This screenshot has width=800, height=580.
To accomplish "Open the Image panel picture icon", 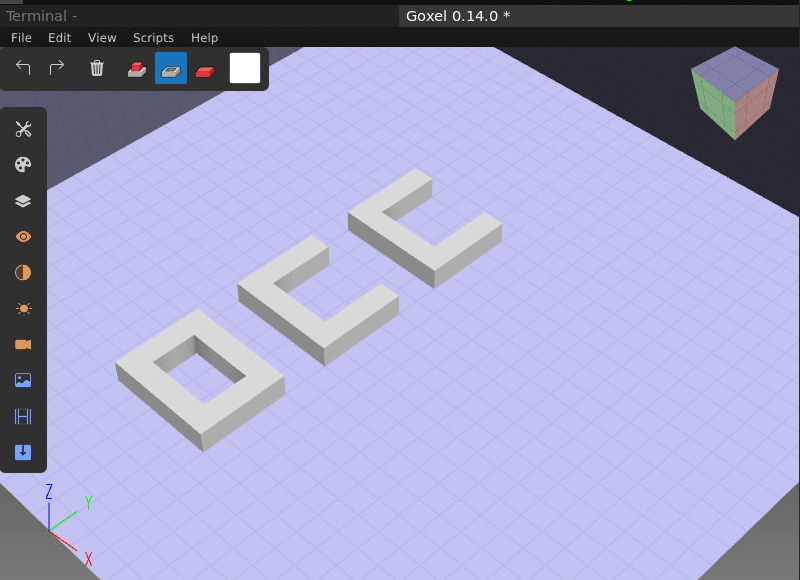I will [x=23, y=380].
